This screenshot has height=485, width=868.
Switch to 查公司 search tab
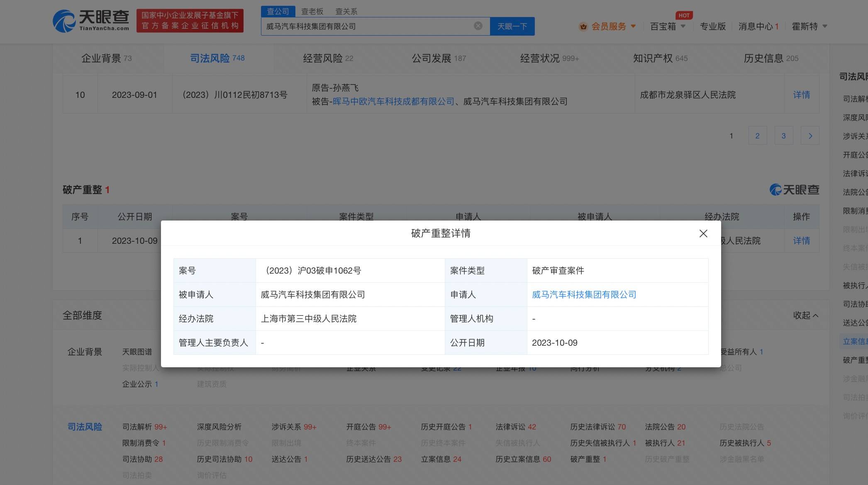click(278, 11)
